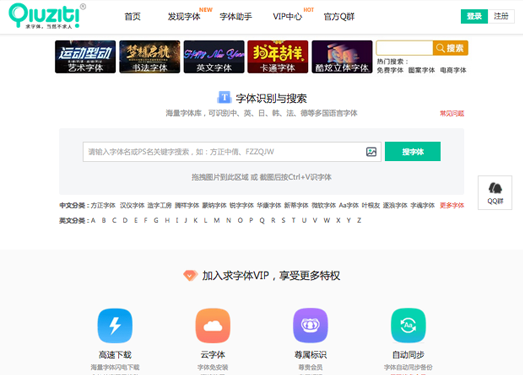Click the Qiuziti logo
The width and height of the screenshot is (523, 375).
(x=47, y=16)
